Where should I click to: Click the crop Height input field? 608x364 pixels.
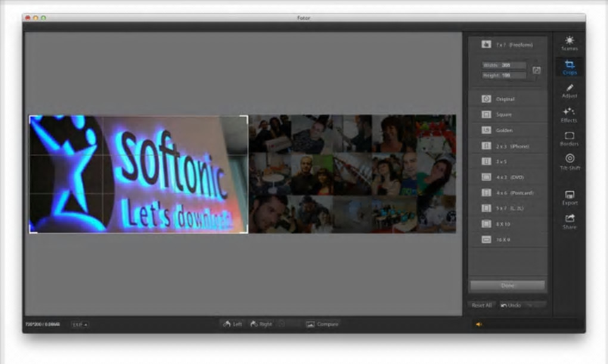(504, 75)
